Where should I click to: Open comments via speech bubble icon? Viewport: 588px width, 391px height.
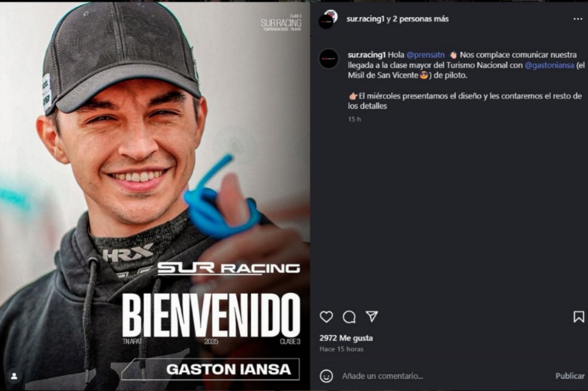pos(349,317)
